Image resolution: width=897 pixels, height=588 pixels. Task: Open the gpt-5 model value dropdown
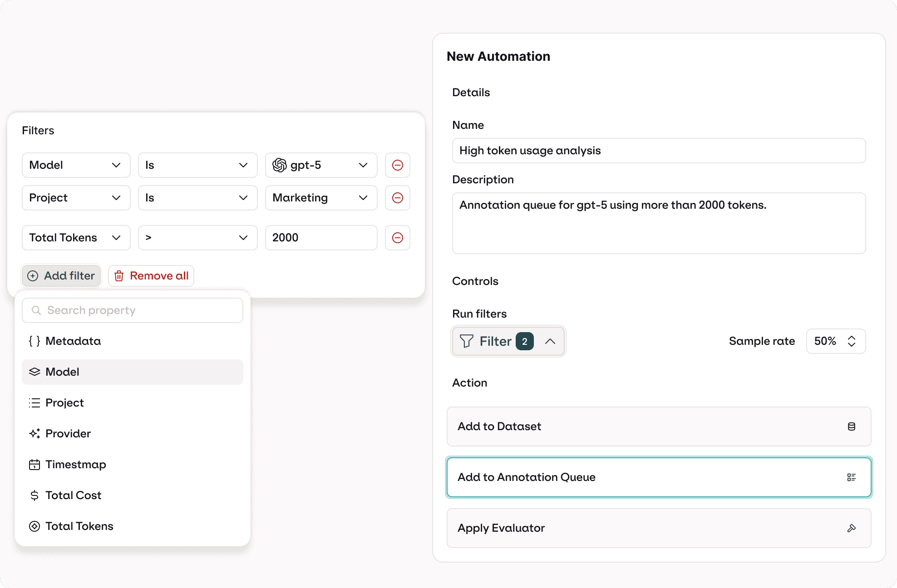pos(321,165)
